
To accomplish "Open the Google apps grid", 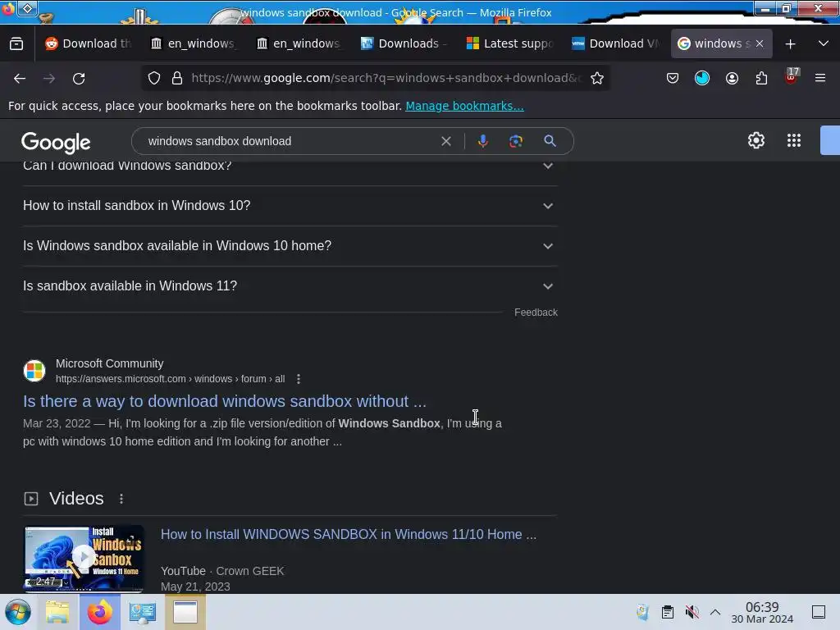I will click(x=794, y=140).
